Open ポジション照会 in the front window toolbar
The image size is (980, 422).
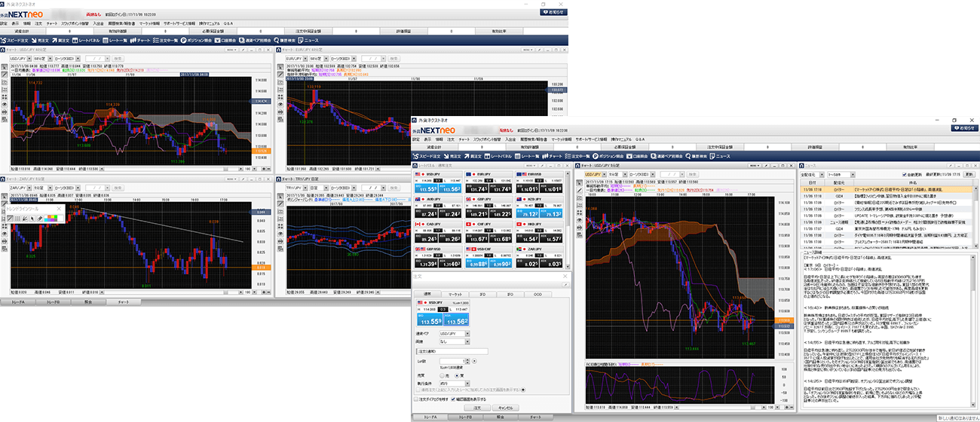(x=608, y=156)
